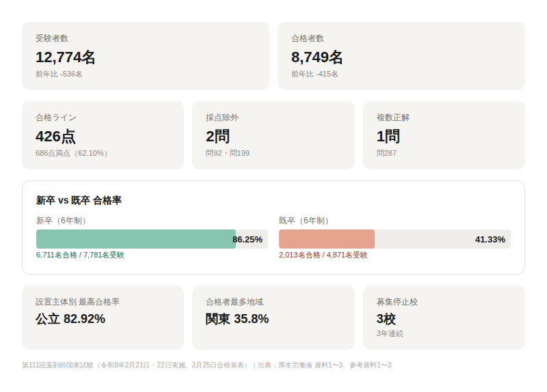Image resolution: width=547 pixels, height=392 pixels.
Task: Click the salmon 既卒 pass rate bar
Action: (327, 239)
